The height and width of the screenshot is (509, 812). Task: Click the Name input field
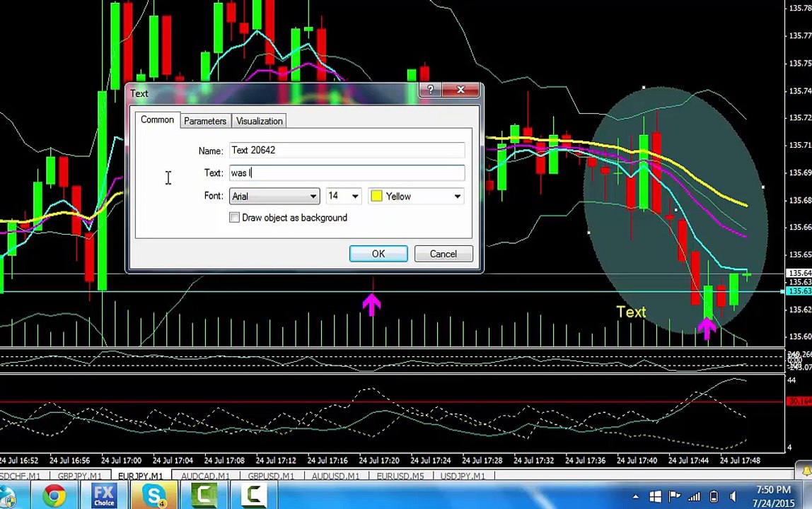pos(347,150)
